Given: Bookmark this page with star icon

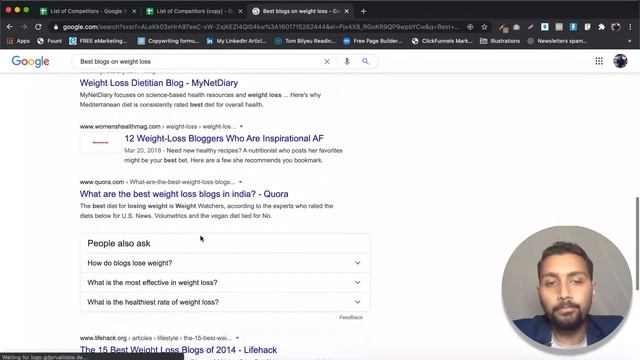Looking at the screenshot, I should [484, 27].
